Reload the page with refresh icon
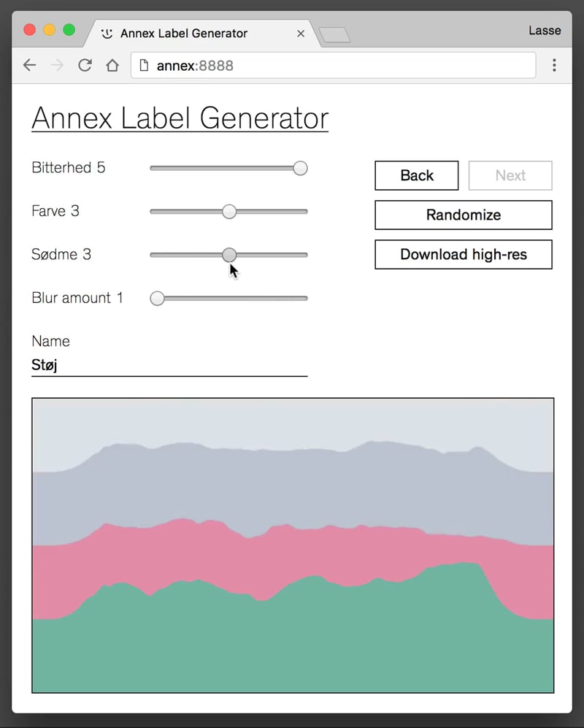 tap(85, 65)
